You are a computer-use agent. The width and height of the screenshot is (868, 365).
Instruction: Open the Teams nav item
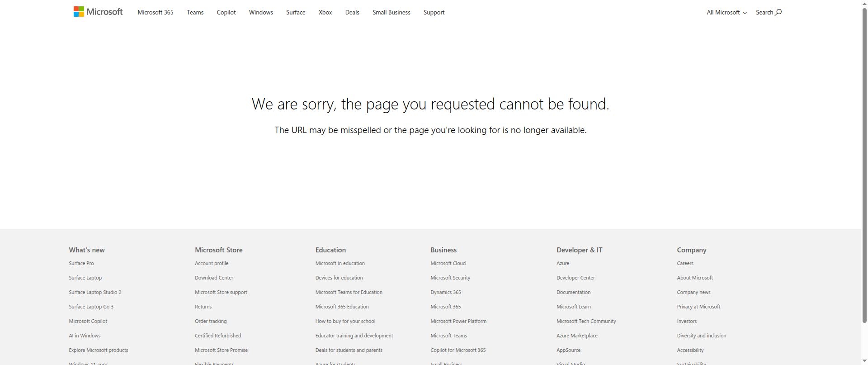pyautogui.click(x=195, y=13)
